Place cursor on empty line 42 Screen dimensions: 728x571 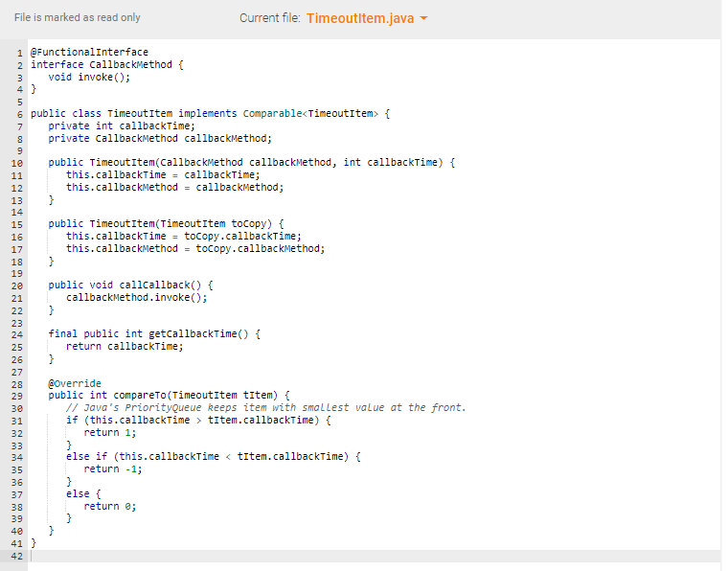pyautogui.click(x=375, y=556)
